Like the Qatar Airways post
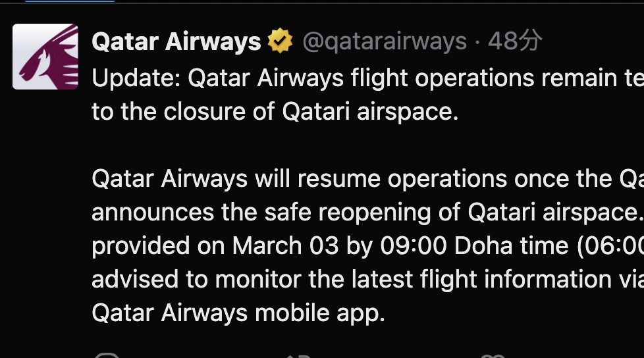This screenshot has height=358, width=644. [x=492, y=356]
